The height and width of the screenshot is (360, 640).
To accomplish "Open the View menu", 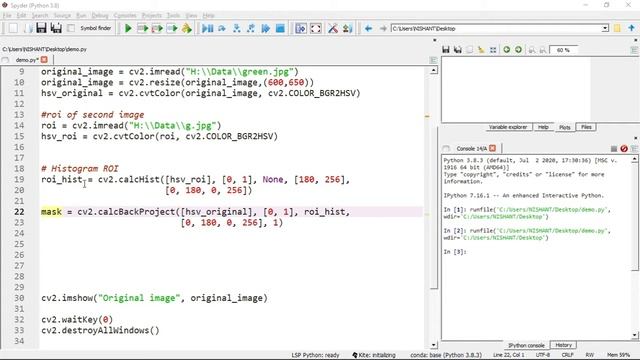I will (x=191, y=15).
